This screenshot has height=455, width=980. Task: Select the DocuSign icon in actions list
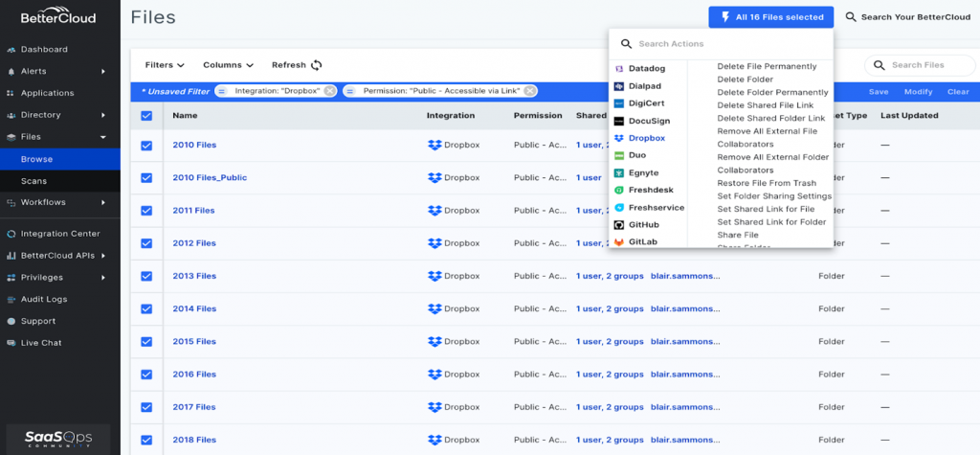pyautogui.click(x=619, y=121)
